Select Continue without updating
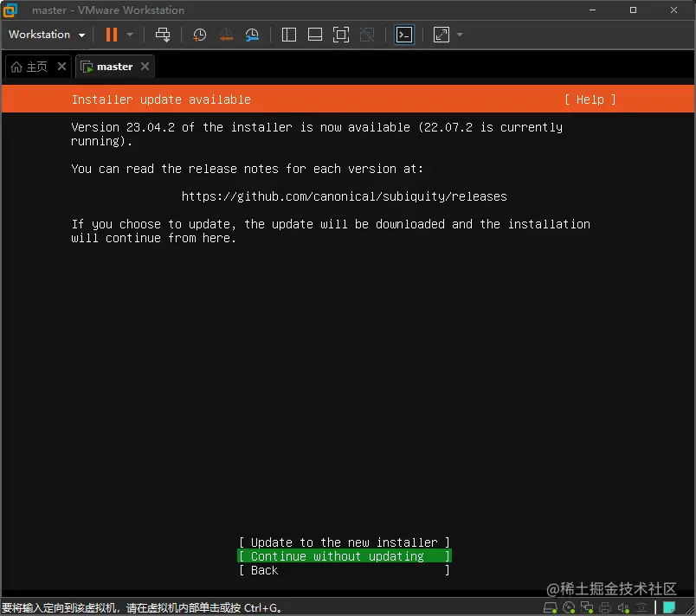 point(345,556)
